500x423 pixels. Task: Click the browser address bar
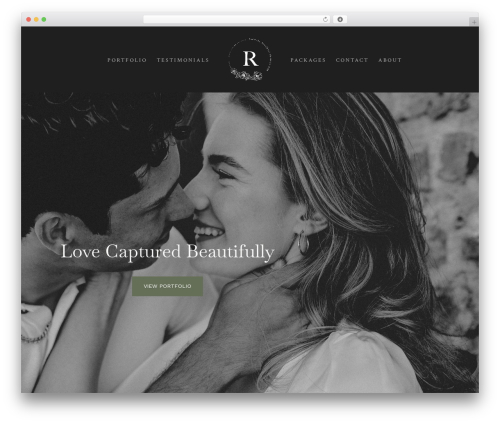pyautogui.click(x=237, y=19)
